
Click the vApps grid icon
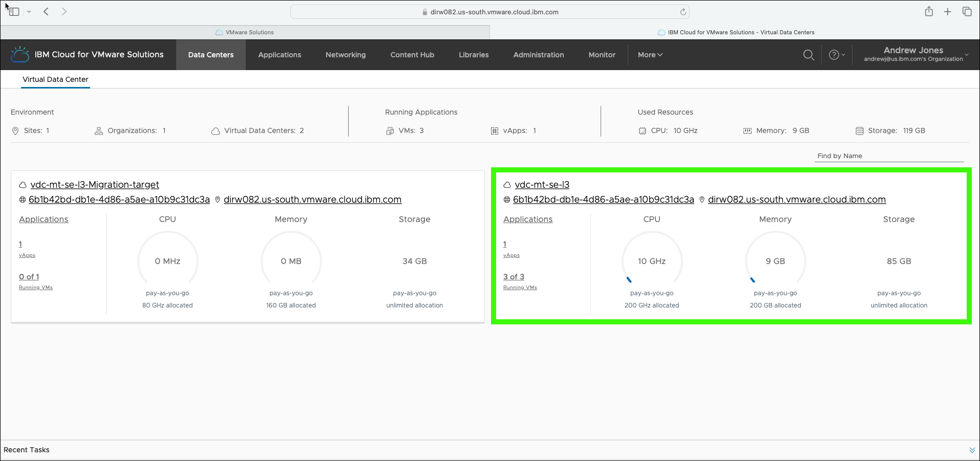(x=495, y=131)
